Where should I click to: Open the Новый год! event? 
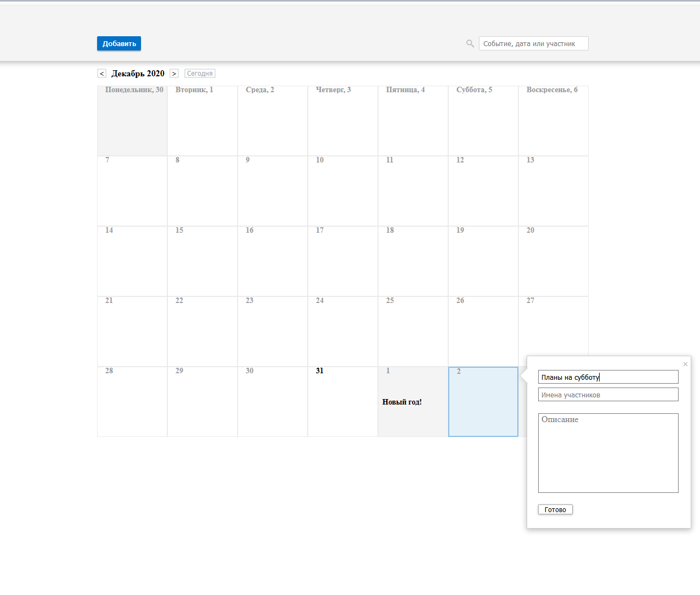coord(402,402)
